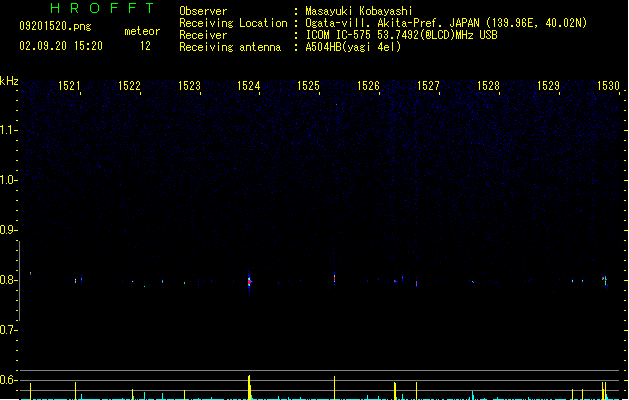Select the meteor count value 12
629x400 pixels.
[145, 46]
